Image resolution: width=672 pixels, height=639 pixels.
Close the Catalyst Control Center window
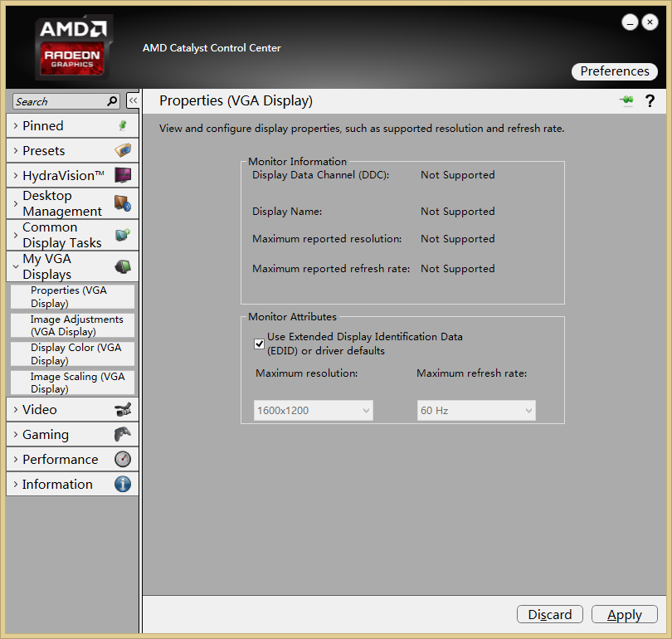(x=650, y=22)
